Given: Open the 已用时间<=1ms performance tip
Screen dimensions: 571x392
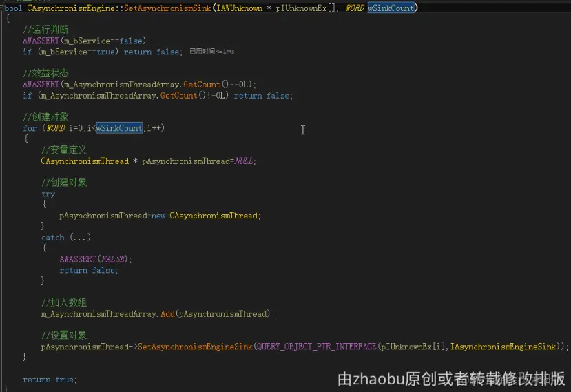Looking at the screenshot, I should pyautogui.click(x=211, y=52).
